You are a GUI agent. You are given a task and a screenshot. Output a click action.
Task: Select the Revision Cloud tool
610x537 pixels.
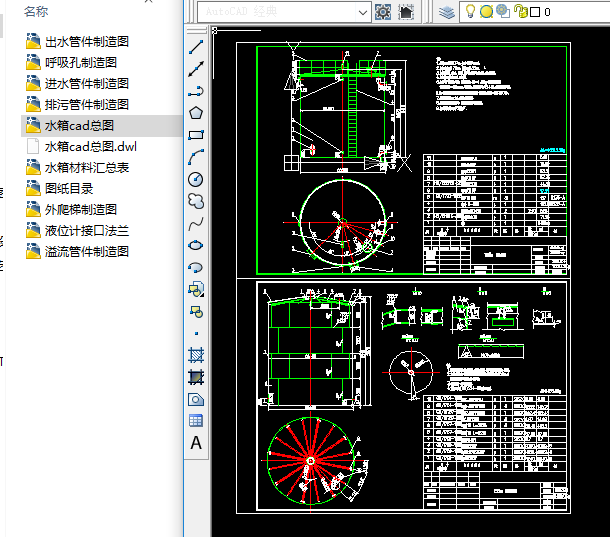pyautogui.click(x=196, y=201)
